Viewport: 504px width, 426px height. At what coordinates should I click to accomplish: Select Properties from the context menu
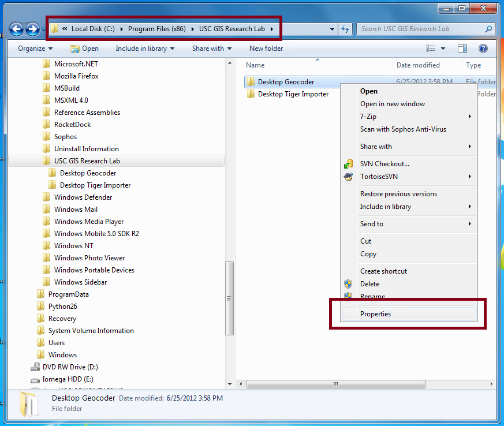[375, 314]
